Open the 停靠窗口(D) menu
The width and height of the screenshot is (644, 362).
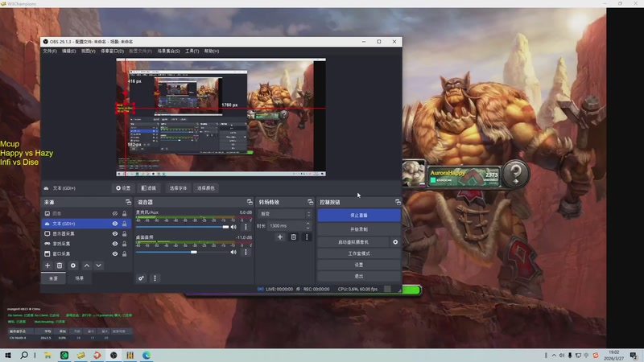[112, 51]
